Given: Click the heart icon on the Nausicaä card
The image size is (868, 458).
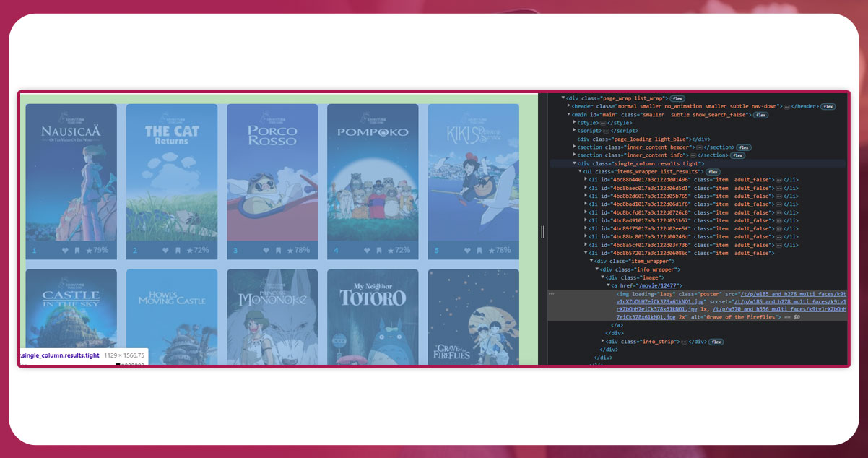Looking at the screenshot, I should click(65, 251).
